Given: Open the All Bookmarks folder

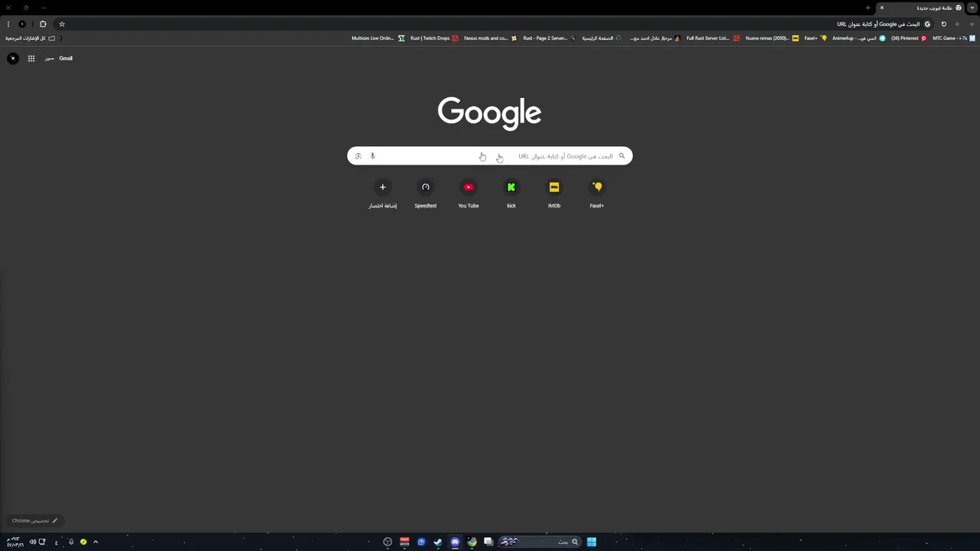Looking at the screenshot, I should click(31, 38).
